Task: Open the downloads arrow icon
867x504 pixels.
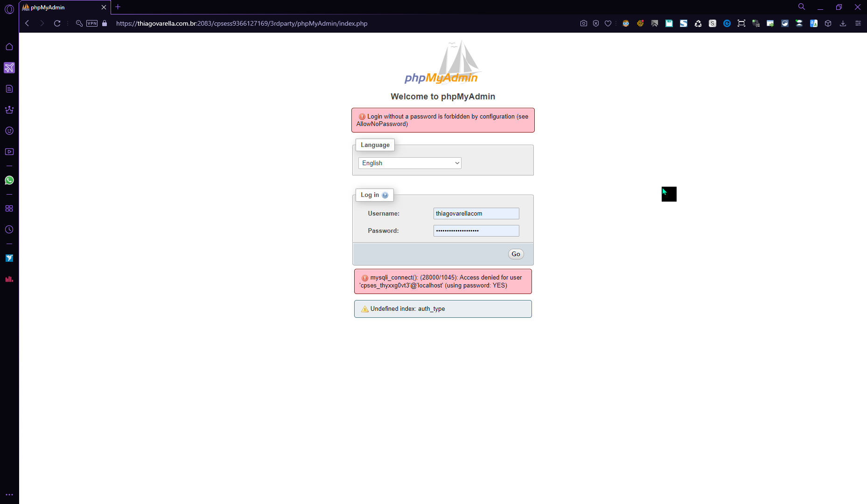Action: click(843, 23)
